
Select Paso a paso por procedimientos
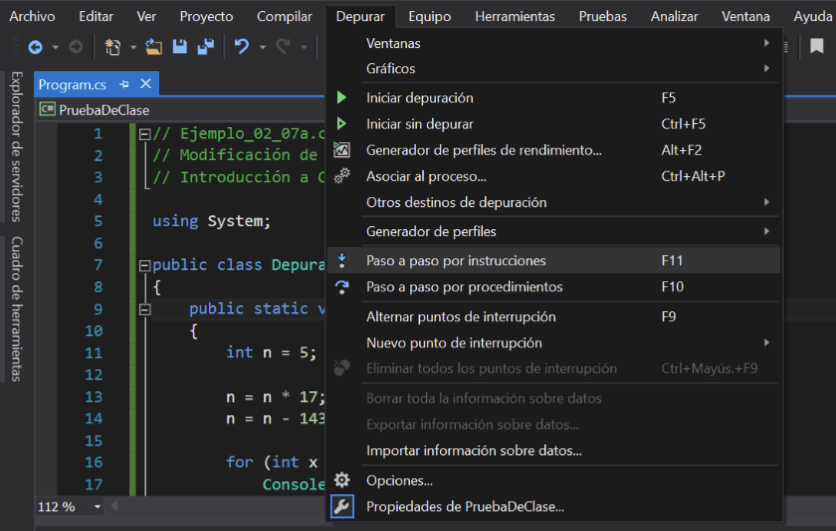click(x=554, y=287)
